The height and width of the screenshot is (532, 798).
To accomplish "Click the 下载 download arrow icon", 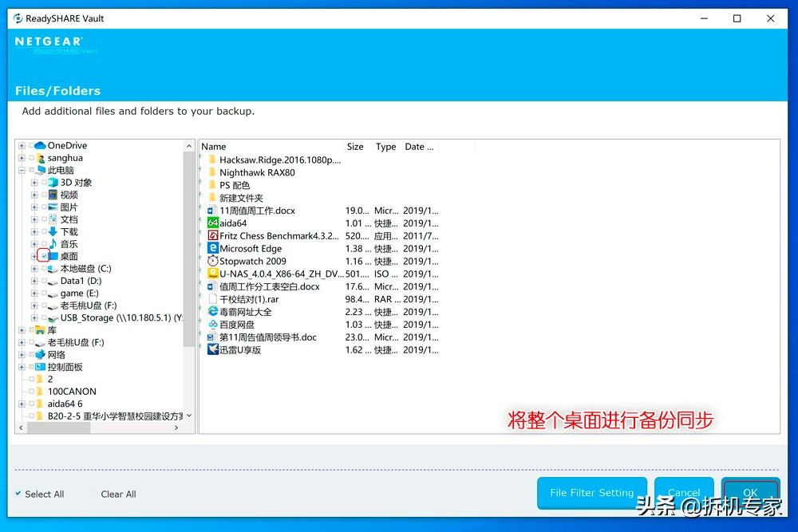I will pyautogui.click(x=53, y=231).
